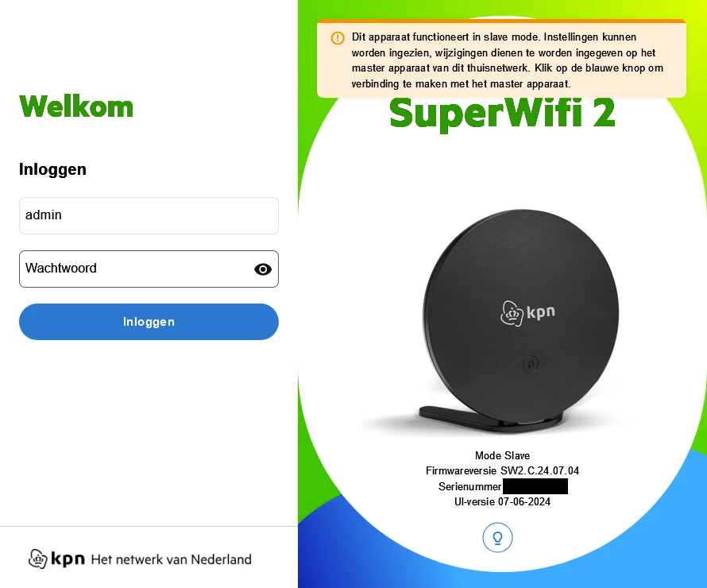Click the Firmwareversie SW2.C.24.07.04 text
This screenshot has height=588, width=707.
pos(502,470)
